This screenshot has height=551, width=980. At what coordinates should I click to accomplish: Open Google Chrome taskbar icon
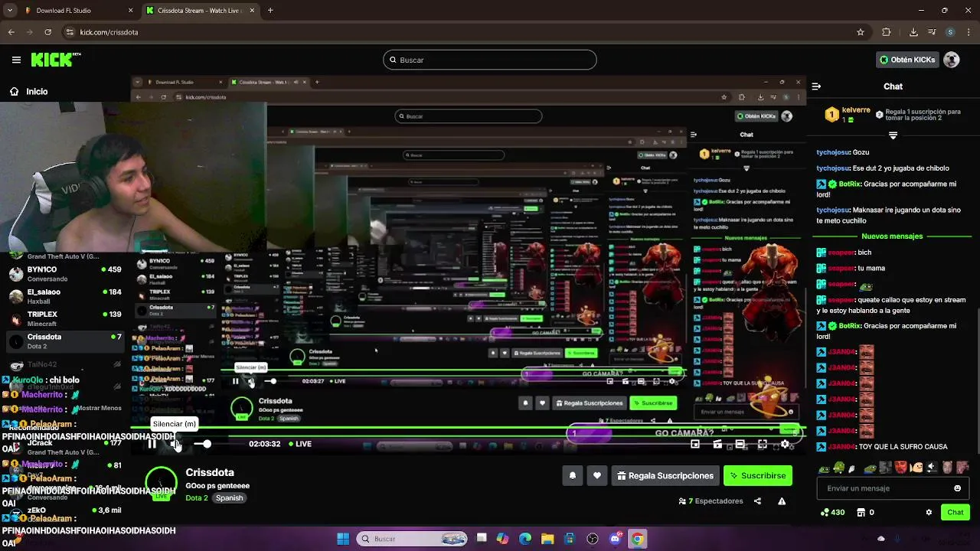click(x=637, y=539)
